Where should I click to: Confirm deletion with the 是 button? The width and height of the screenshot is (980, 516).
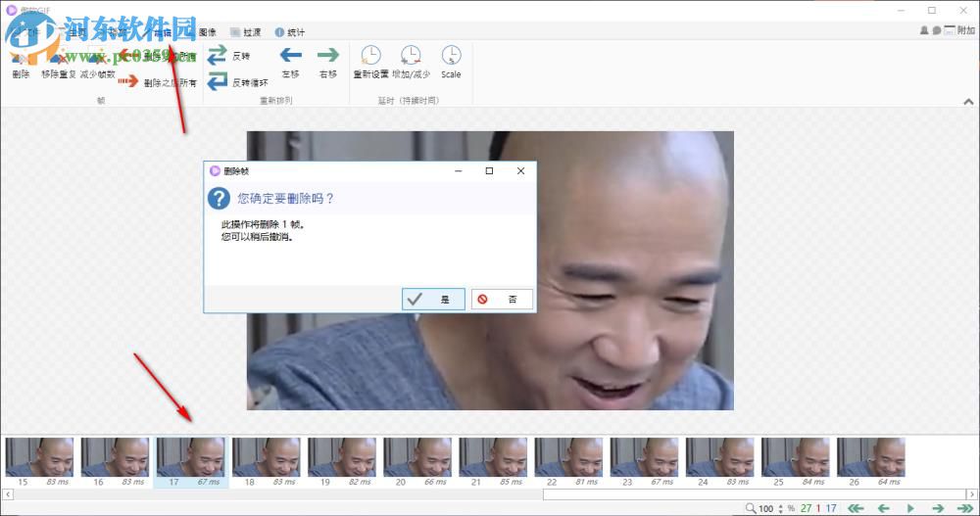pos(433,300)
